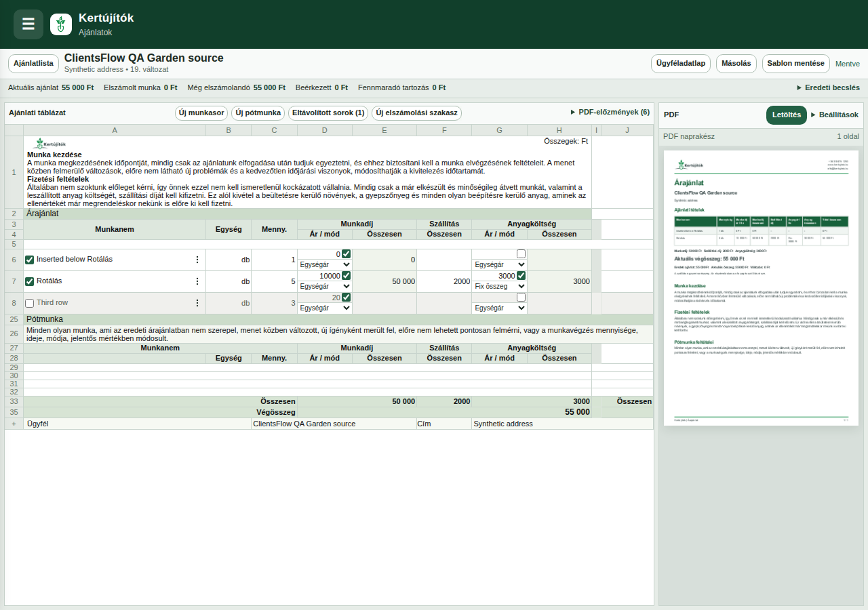Tick the Anyagköltség checkbox in Third row
Viewport: 868px width, 610px height.
[521, 298]
